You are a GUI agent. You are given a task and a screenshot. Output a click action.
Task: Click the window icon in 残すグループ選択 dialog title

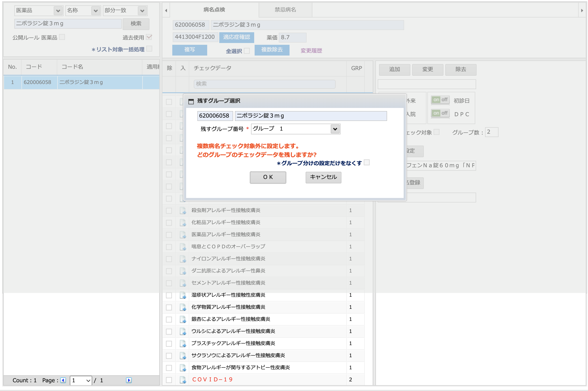coord(191,101)
